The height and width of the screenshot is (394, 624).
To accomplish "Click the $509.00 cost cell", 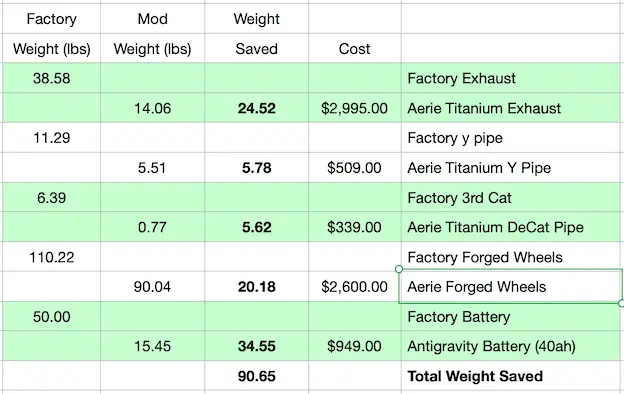I will tap(355, 168).
